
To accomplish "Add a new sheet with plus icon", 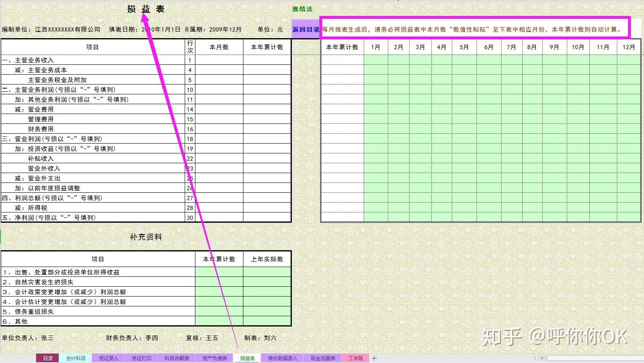I will (374, 358).
